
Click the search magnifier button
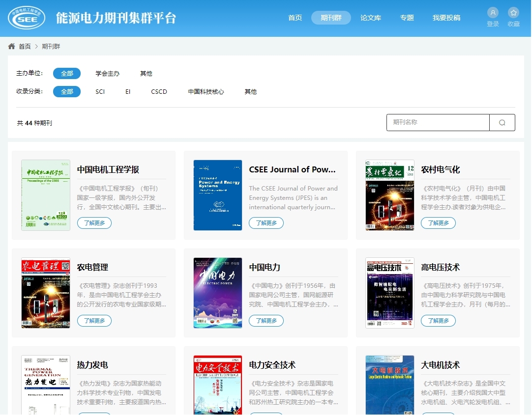coord(502,123)
